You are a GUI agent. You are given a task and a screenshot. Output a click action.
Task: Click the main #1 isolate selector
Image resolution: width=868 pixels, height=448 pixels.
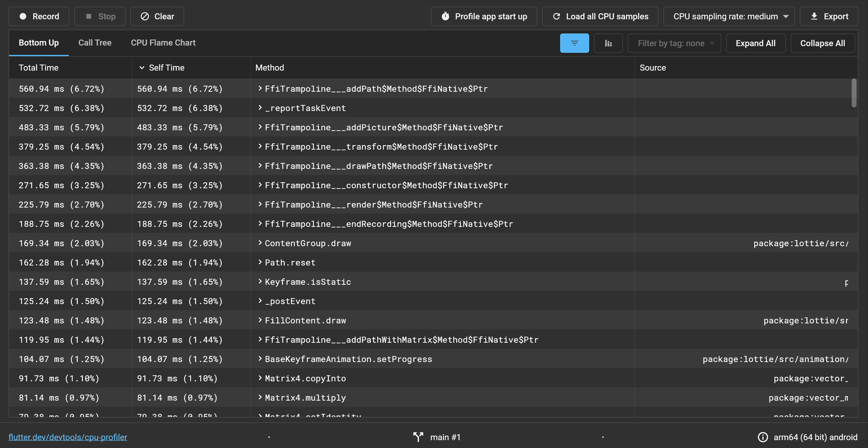click(x=437, y=437)
